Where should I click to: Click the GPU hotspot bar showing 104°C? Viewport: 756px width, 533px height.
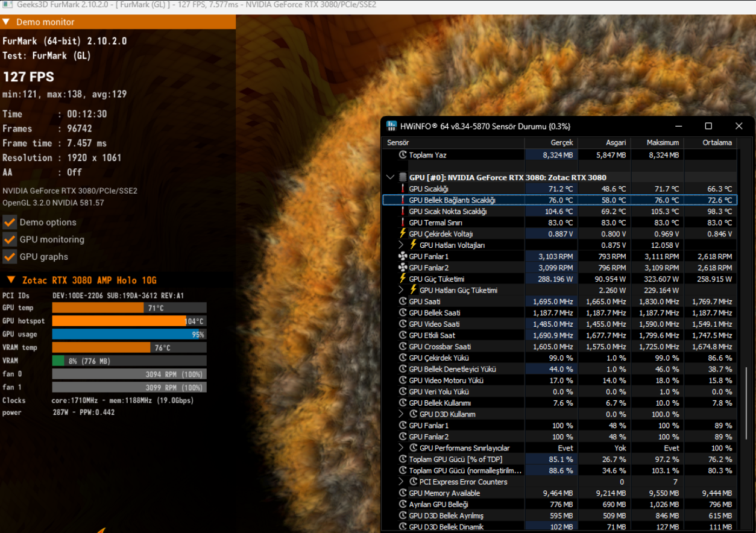point(129,321)
